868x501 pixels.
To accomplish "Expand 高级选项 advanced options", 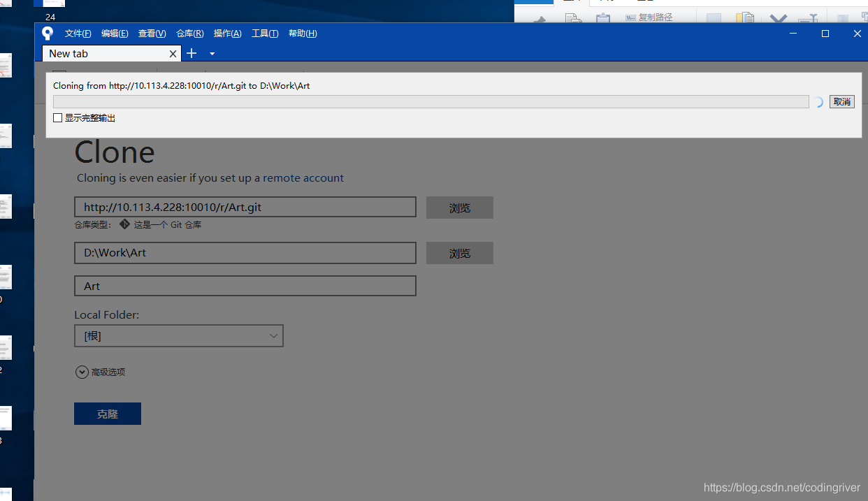I will [101, 372].
